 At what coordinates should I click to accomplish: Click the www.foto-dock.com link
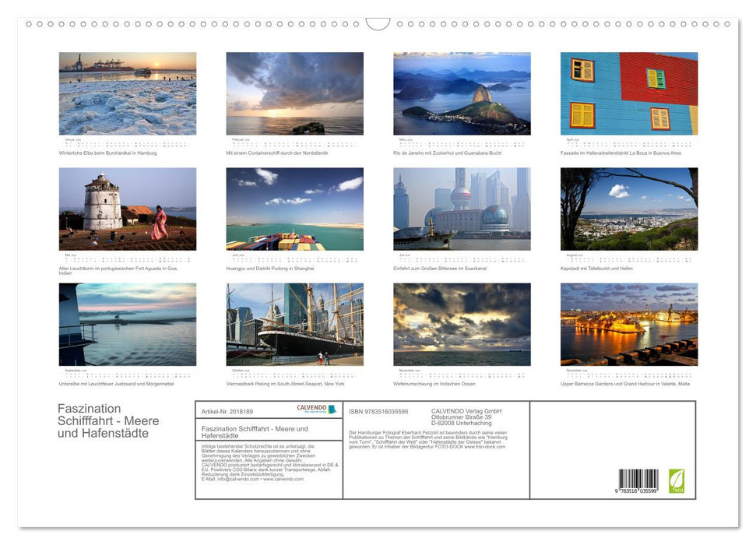point(485,447)
